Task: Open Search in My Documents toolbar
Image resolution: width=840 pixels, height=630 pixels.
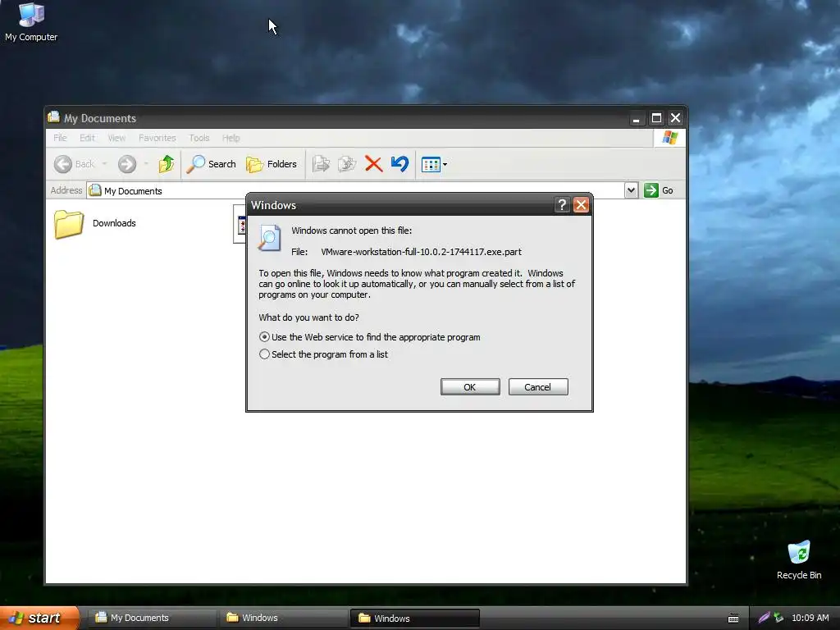Action: pos(211,164)
